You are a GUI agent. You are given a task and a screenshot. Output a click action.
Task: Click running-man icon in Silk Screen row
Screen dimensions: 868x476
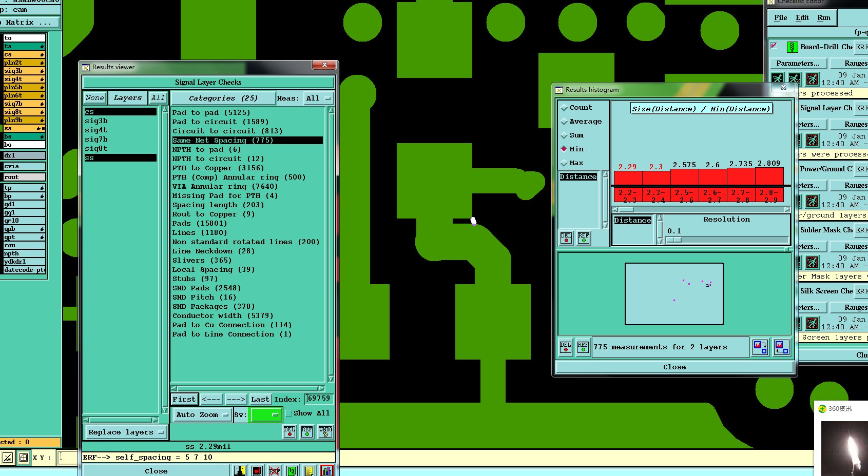812,323
